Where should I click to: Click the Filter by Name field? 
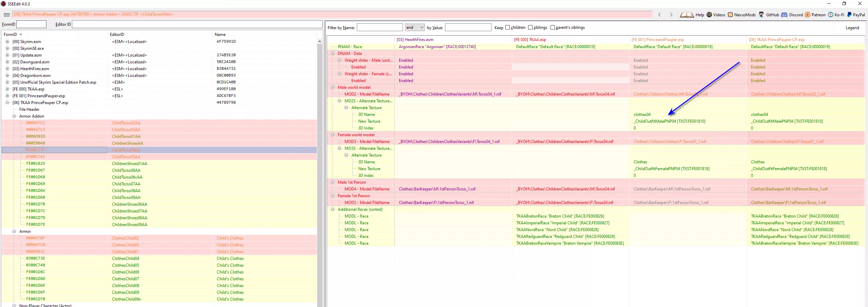pos(380,27)
